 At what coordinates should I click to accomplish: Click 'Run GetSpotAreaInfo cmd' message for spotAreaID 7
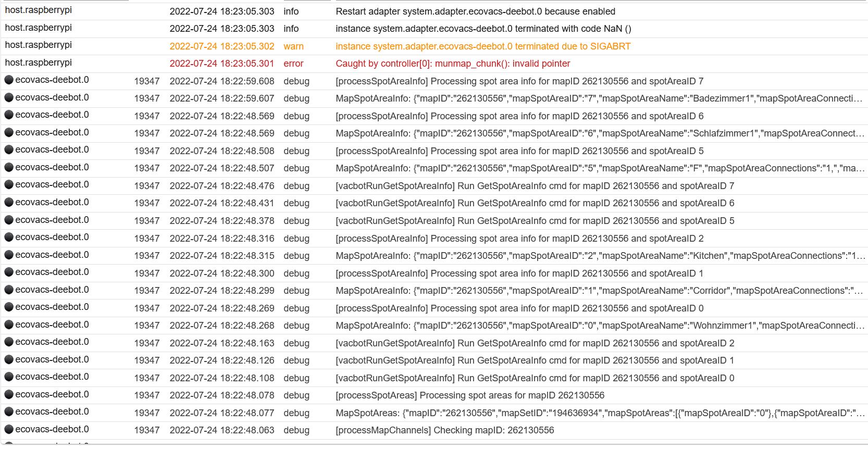[535, 186]
